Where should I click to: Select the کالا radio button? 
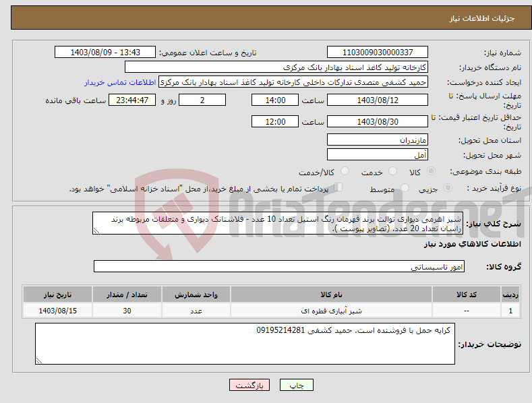431,171
